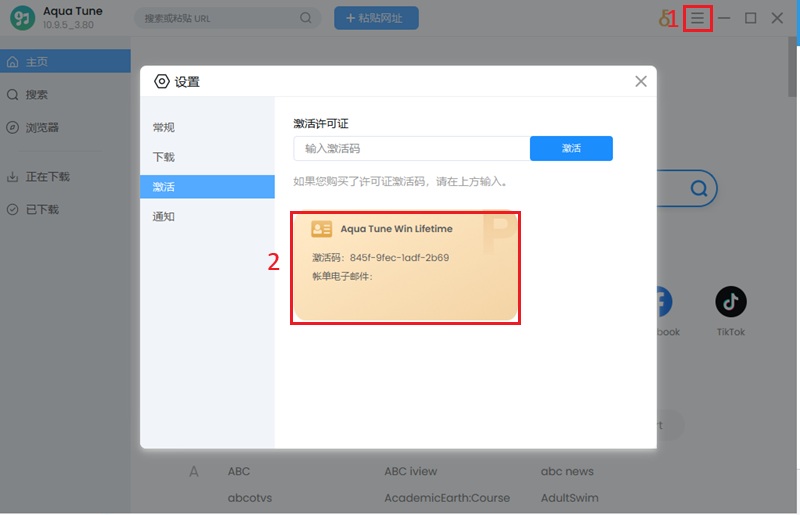Click the ABC iview site link

pyautogui.click(x=411, y=471)
